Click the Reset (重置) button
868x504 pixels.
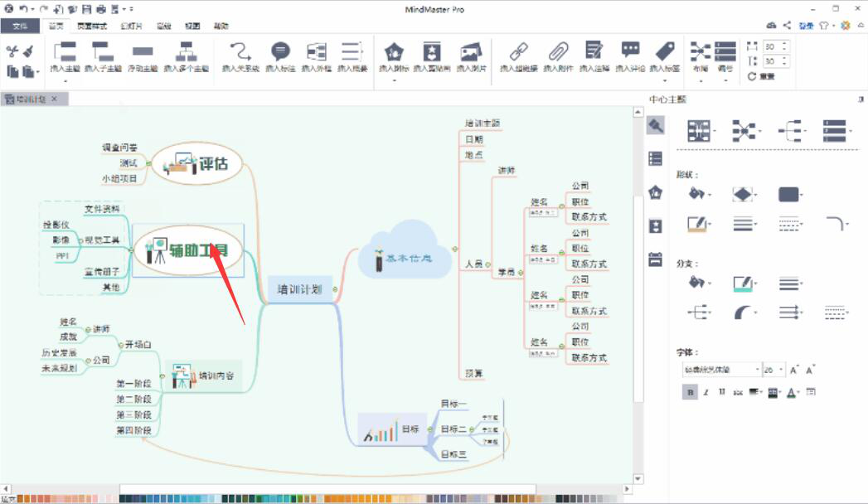[761, 76]
